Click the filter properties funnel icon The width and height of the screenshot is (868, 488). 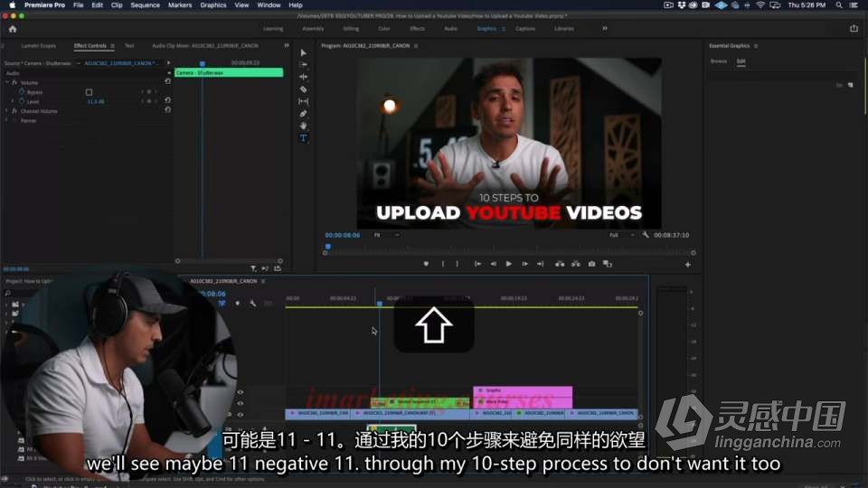point(253,268)
